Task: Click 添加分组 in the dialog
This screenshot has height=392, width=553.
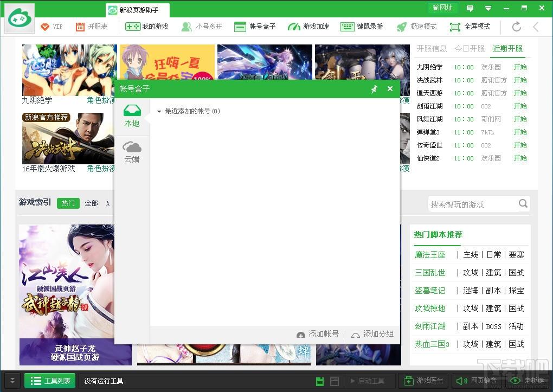Action: (372, 334)
